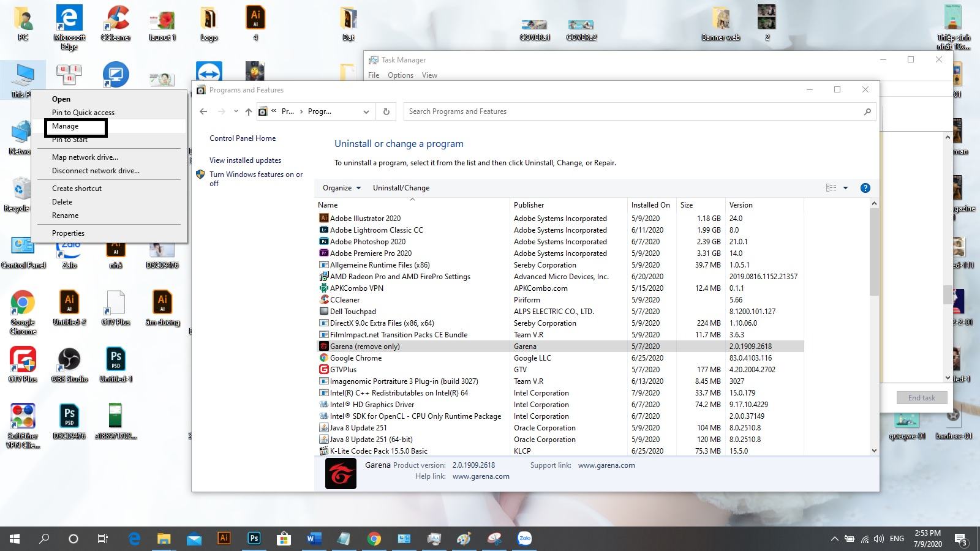The image size is (980, 551).
Task: Launch OBS Studio desktop icon
Action: (x=69, y=365)
